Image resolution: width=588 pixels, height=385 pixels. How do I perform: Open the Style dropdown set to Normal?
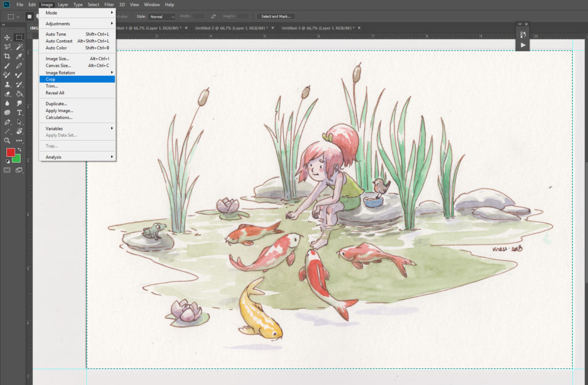(x=161, y=17)
